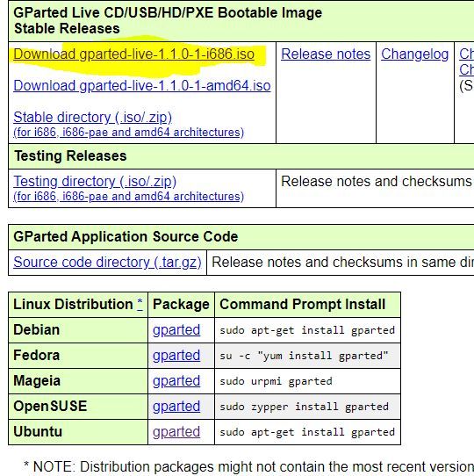Viewport: 474px width, 476px height.
Task: Click the 'Stable Releases' heading text
Action: 67,29
